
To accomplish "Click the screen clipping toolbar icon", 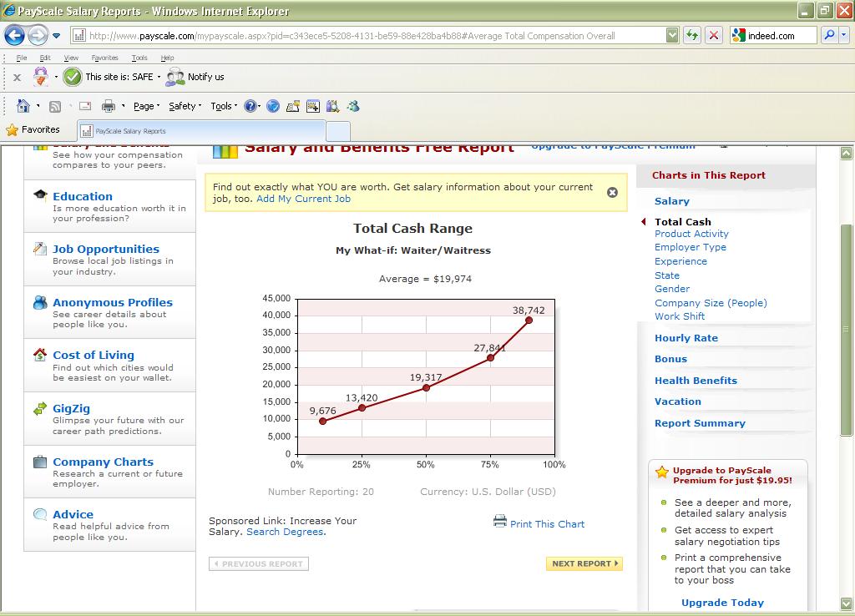I will point(313,106).
